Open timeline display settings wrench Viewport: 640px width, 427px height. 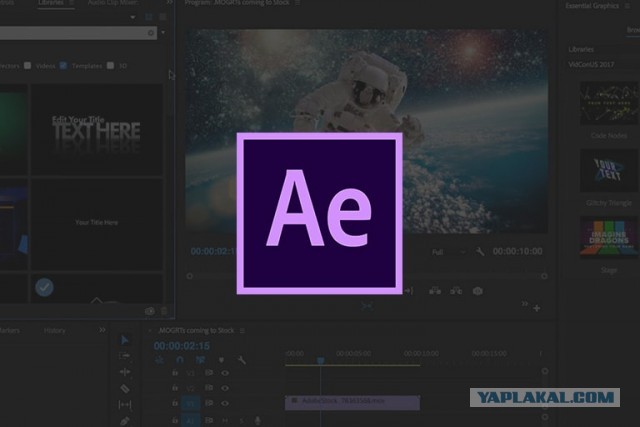(242, 360)
